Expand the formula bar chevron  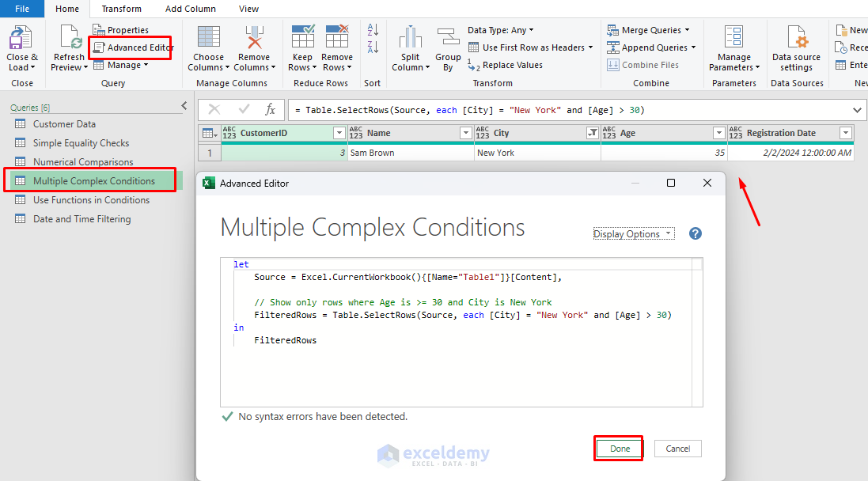tap(857, 110)
